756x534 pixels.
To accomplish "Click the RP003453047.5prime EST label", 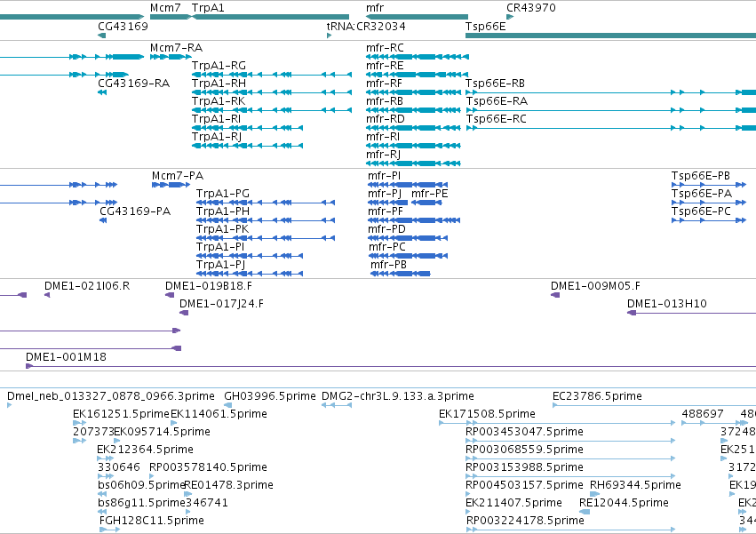I will point(524,432).
